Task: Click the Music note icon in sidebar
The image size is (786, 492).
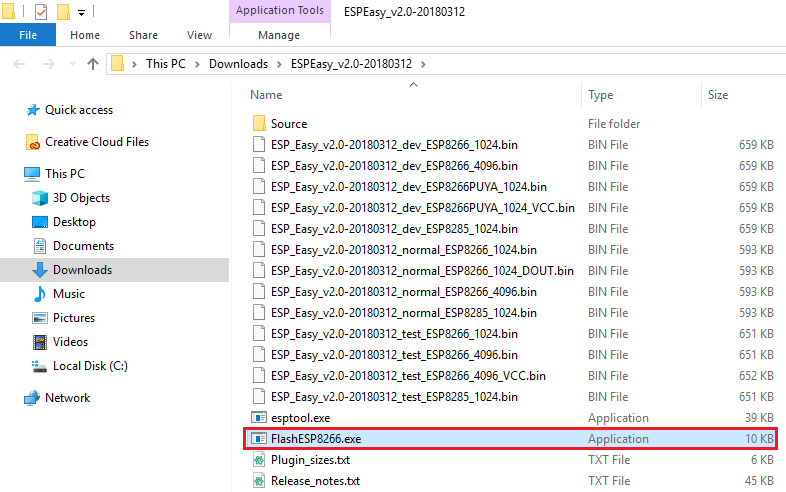Action: pos(40,294)
